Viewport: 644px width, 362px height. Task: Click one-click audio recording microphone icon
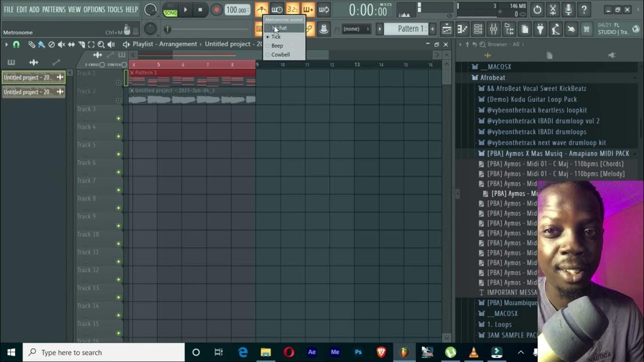[x=568, y=10]
